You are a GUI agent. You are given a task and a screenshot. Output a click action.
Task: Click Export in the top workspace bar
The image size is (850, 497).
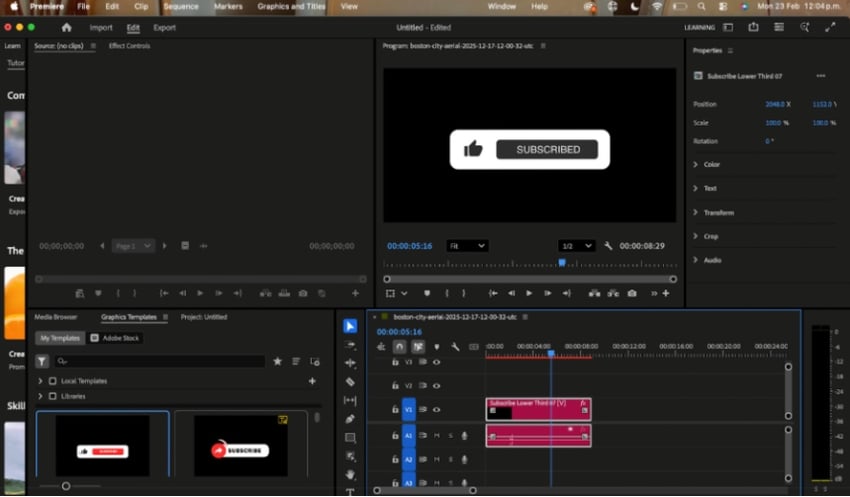coord(164,28)
